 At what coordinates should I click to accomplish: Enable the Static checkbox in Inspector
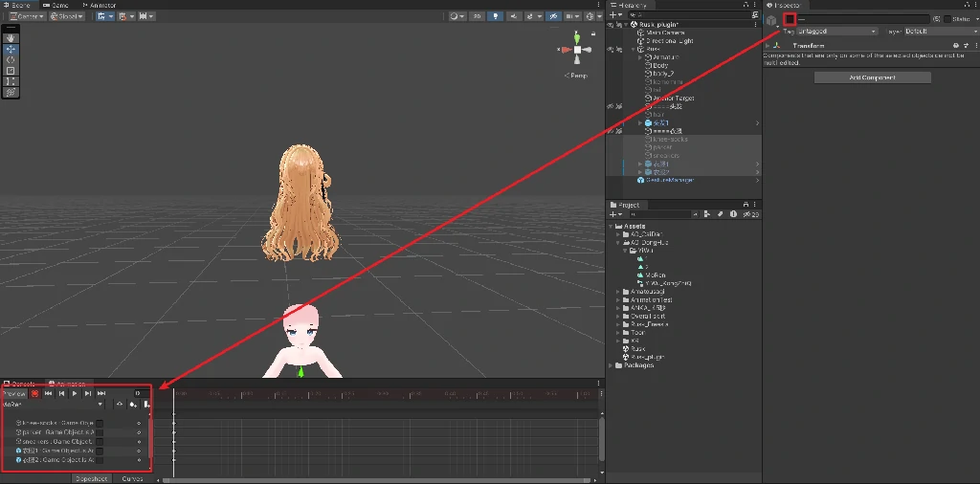click(947, 19)
